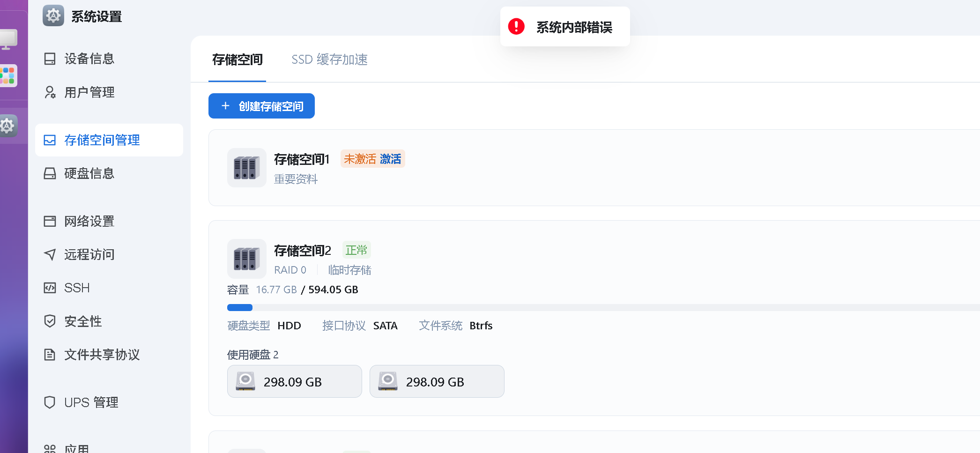Click the Btrfs file system value
The image size is (980, 453).
click(481, 326)
